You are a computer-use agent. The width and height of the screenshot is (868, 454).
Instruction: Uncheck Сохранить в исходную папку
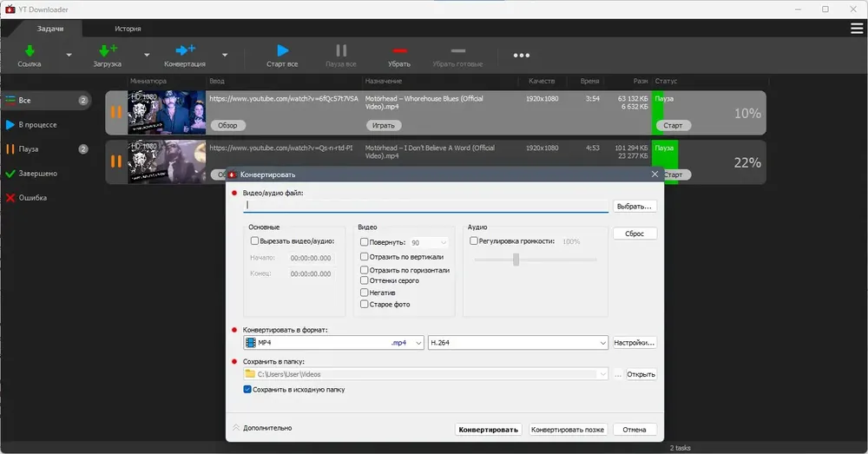coord(247,389)
